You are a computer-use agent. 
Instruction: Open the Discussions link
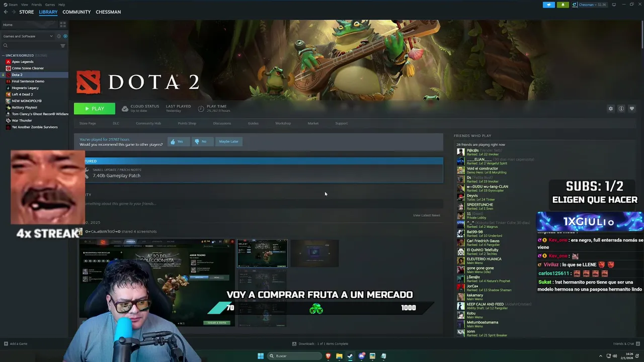(x=222, y=123)
